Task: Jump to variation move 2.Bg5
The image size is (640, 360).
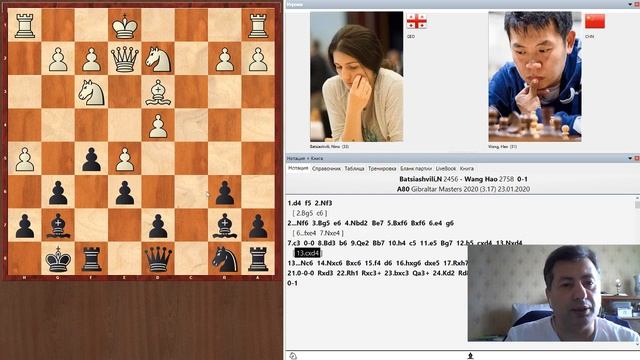Action: [x=304, y=213]
